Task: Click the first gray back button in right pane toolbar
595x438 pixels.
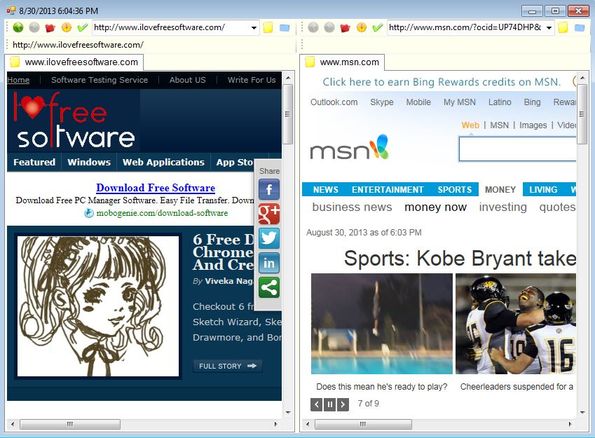Action: (313, 27)
